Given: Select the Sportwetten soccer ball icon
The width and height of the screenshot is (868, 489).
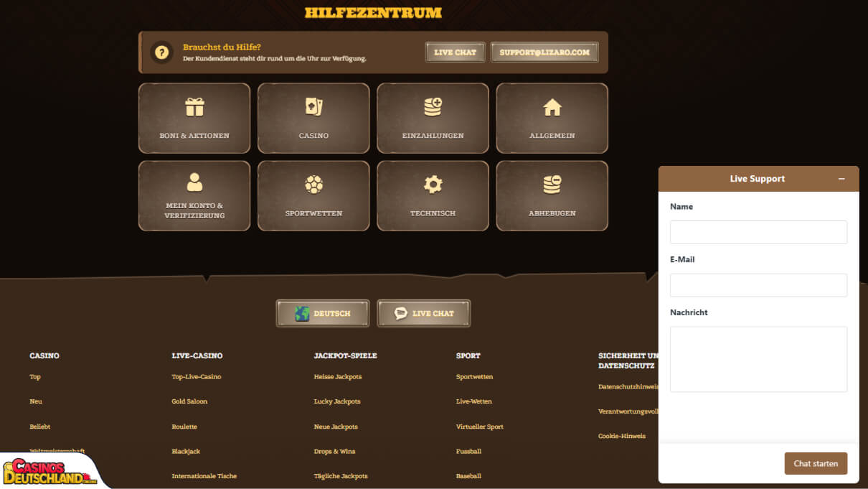Looking at the screenshot, I should tap(313, 185).
